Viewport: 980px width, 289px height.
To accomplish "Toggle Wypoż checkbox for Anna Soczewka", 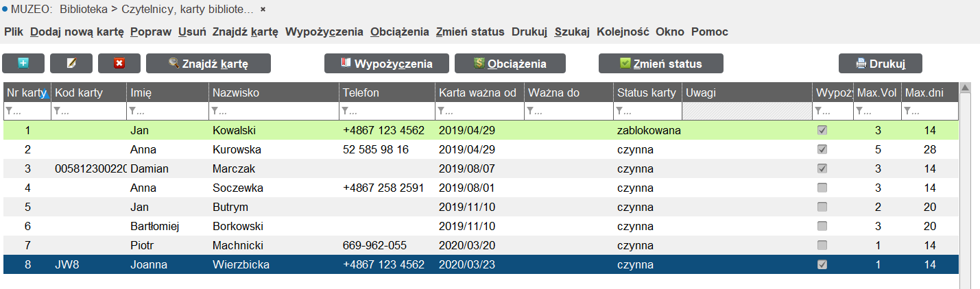I will click(822, 188).
